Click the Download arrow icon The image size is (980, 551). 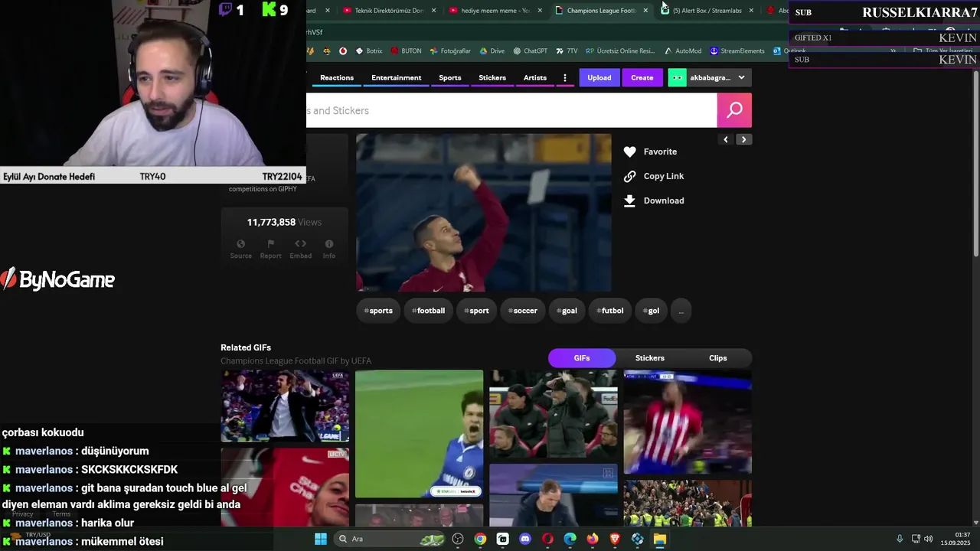coord(629,201)
